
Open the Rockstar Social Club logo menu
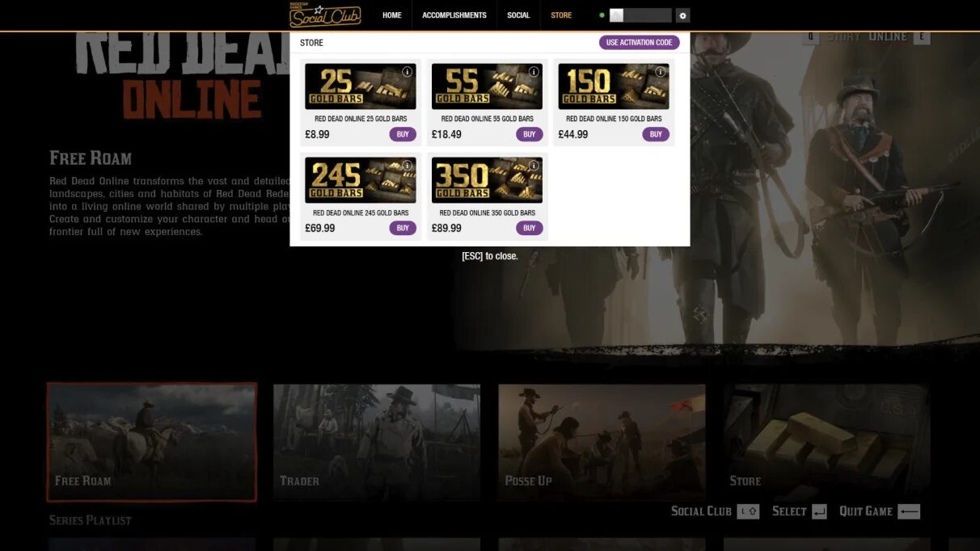(x=324, y=15)
